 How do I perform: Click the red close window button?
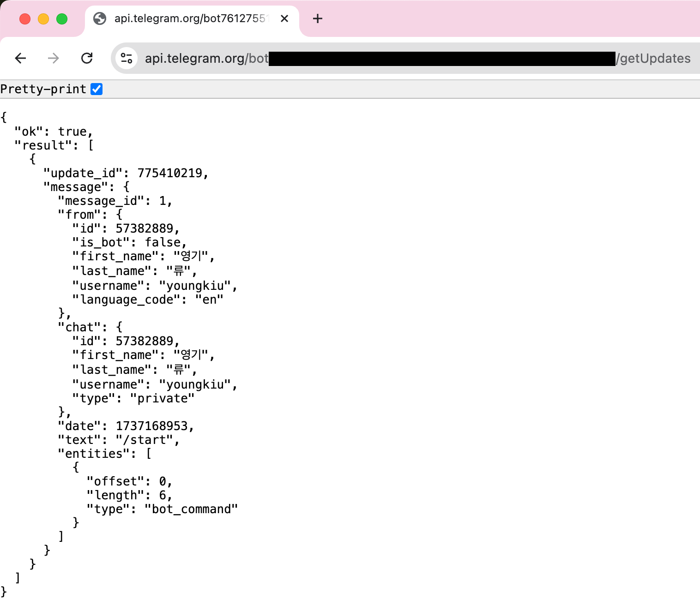coord(25,19)
